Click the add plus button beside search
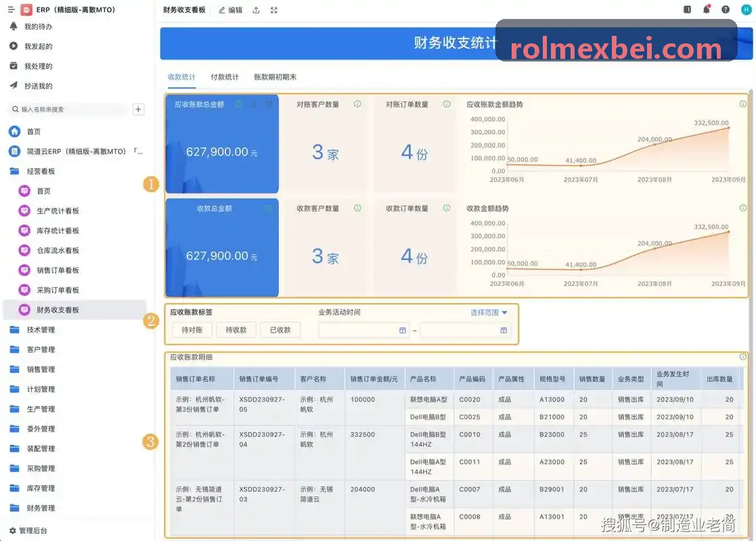756x541 pixels. point(138,110)
